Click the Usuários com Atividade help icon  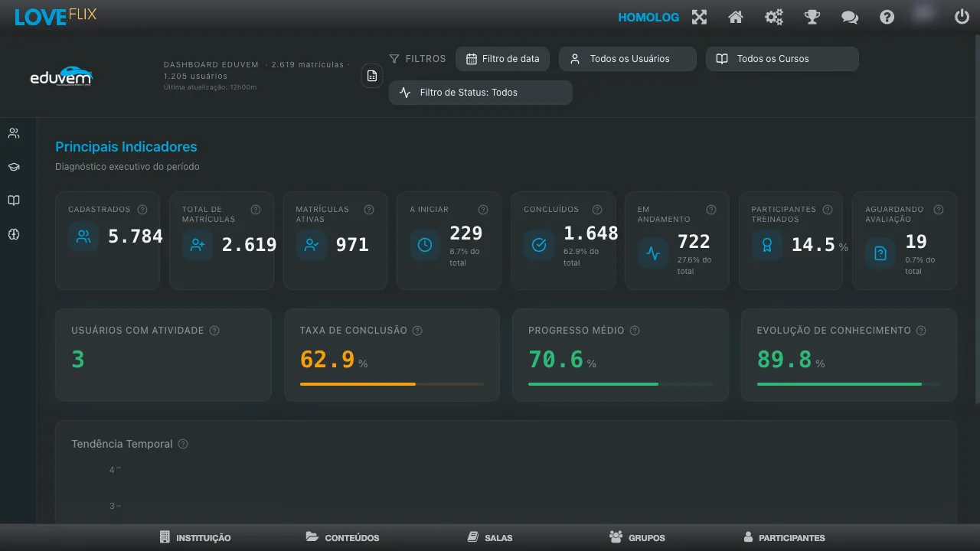214,331
